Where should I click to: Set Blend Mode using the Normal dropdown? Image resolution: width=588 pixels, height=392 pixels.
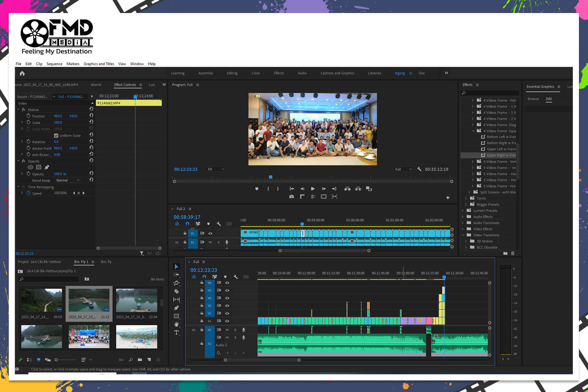tap(67, 180)
